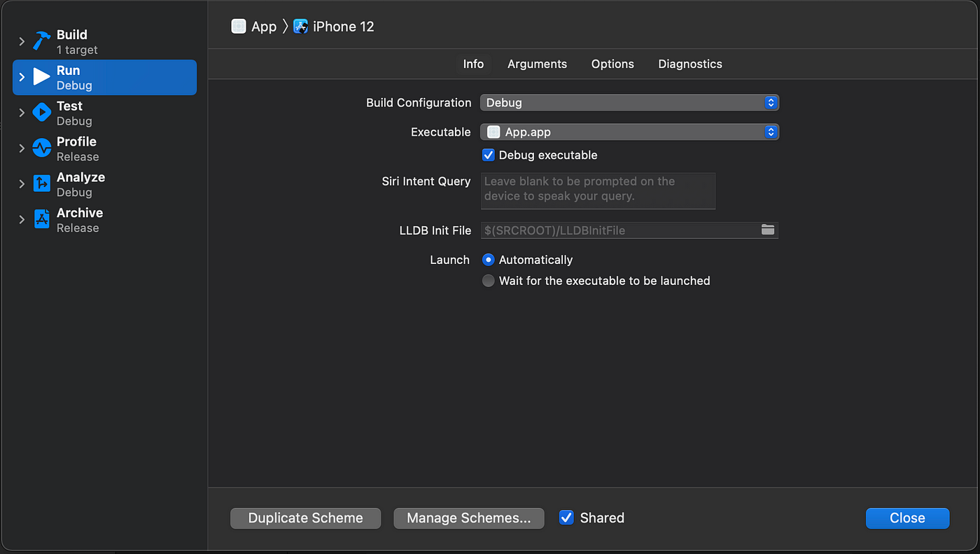Switch to the Diagnostics tab
980x554 pixels.
click(690, 64)
